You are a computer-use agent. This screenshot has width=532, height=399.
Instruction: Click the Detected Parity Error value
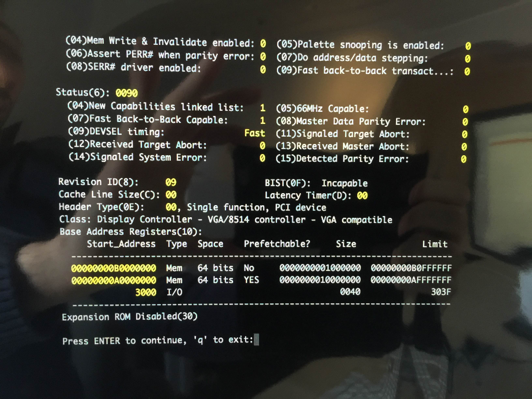463,159
